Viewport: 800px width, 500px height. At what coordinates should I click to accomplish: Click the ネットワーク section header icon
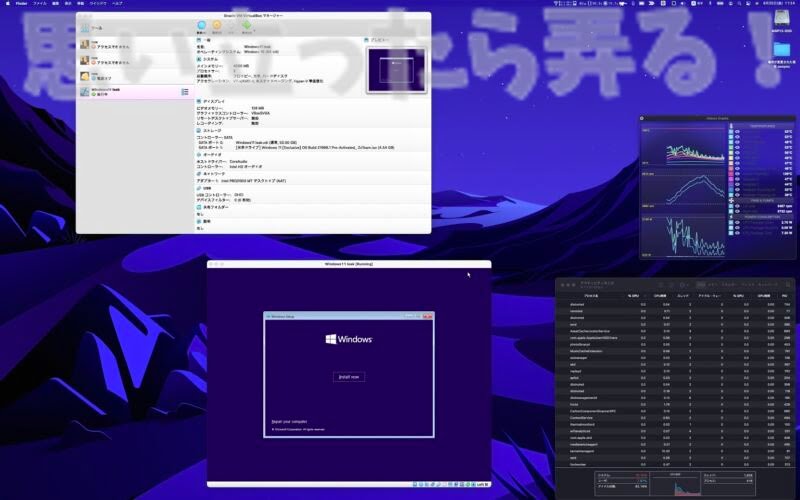coord(199,174)
